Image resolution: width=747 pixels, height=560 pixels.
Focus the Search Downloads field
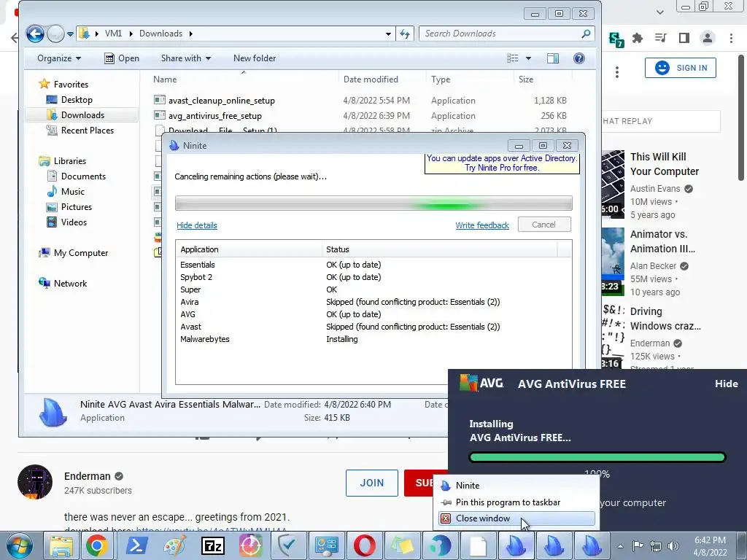[500, 34]
